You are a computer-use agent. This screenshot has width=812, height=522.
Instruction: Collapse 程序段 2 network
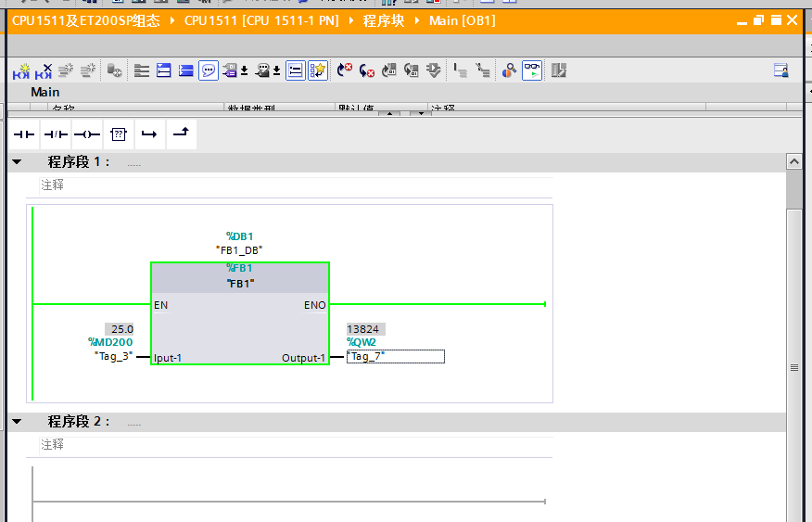pyautogui.click(x=17, y=422)
